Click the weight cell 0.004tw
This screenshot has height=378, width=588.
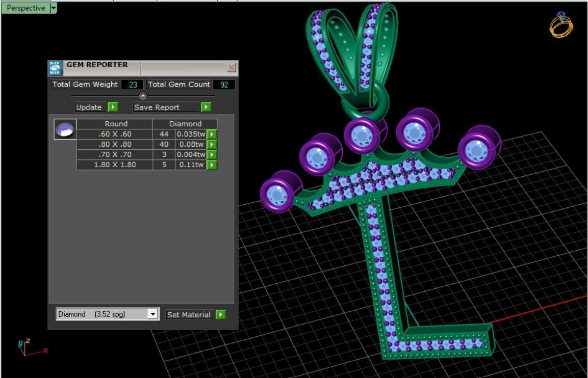pyautogui.click(x=191, y=154)
